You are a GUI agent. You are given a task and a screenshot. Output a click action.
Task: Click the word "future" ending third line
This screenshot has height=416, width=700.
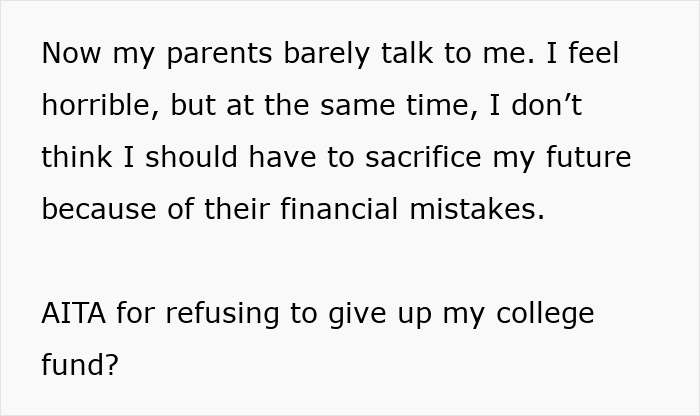click(x=588, y=157)
